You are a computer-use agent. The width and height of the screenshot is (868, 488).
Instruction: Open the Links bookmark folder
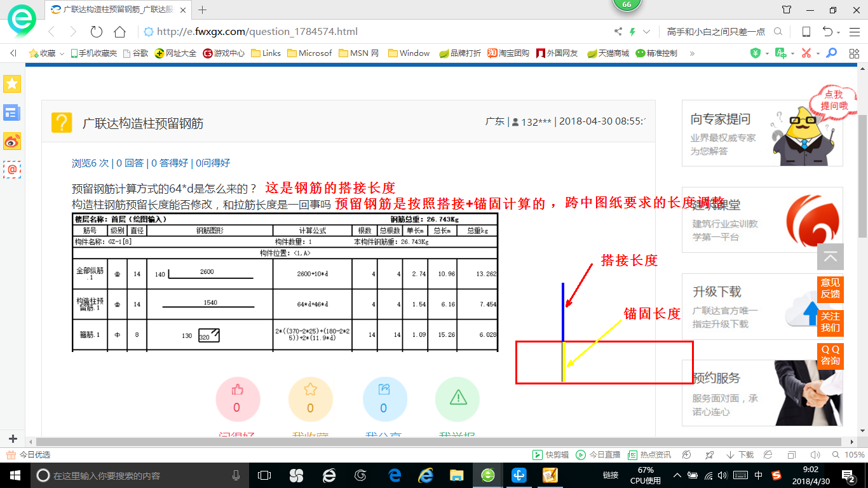click(266, 53)
